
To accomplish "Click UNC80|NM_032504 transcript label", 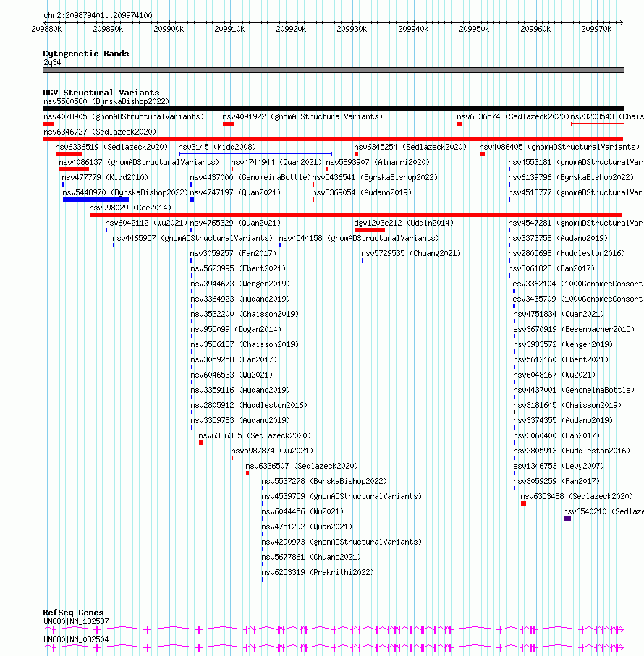I will (x=76, y=639).
